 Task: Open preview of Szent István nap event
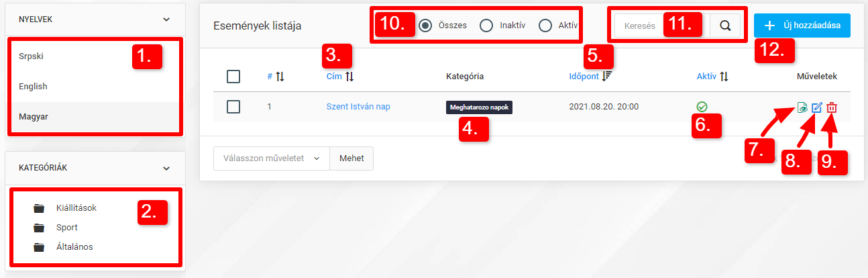pyautogui.click(x=802, y=107)
